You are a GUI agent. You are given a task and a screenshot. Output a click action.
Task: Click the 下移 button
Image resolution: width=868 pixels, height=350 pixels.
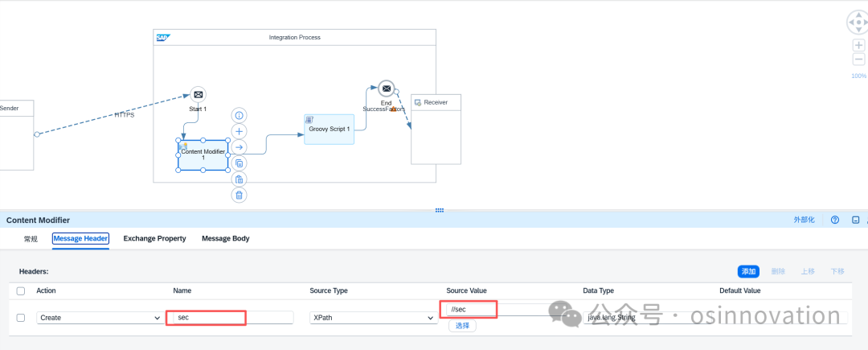pos(837,271)
